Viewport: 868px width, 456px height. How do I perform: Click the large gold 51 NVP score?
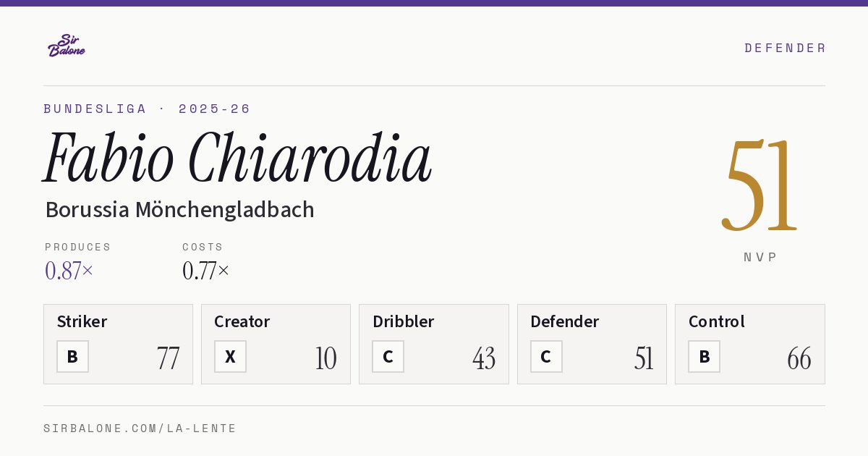coord(760,185)
